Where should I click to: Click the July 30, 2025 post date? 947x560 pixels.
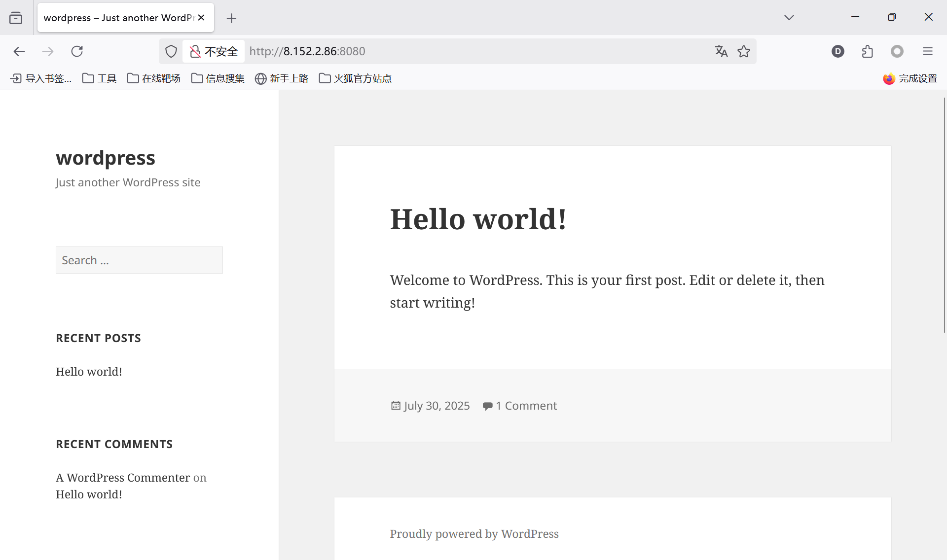[437, 406]
